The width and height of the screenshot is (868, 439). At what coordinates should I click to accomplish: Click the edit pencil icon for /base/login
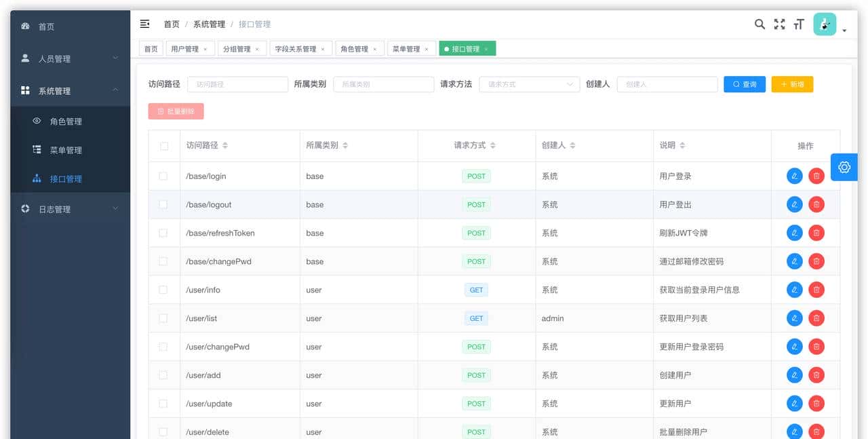point(794,176)
